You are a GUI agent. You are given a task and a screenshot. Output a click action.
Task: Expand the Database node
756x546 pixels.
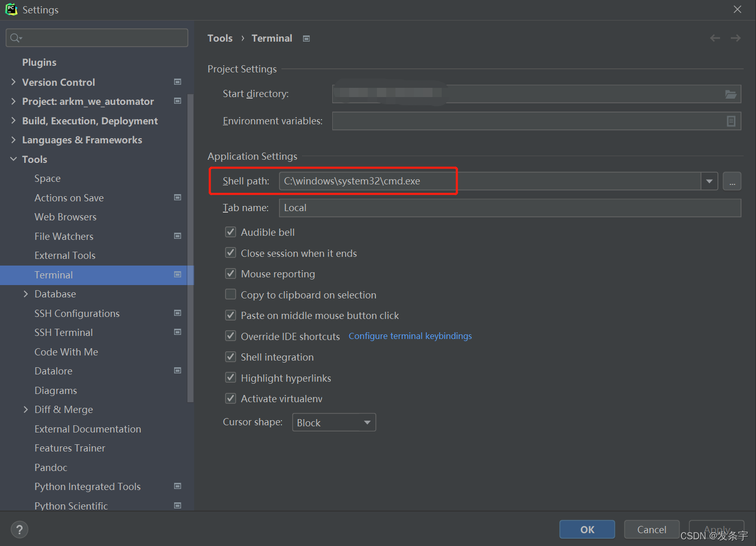click(26, 294)
